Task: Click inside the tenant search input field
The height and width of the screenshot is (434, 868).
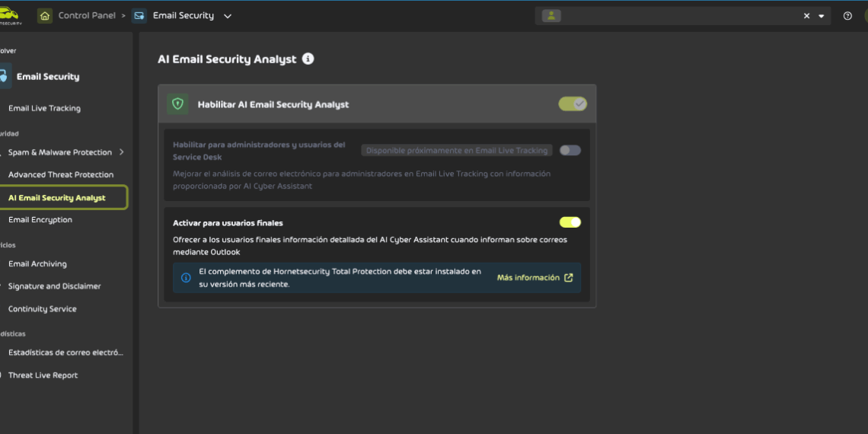Action: [x=678, y=16]
